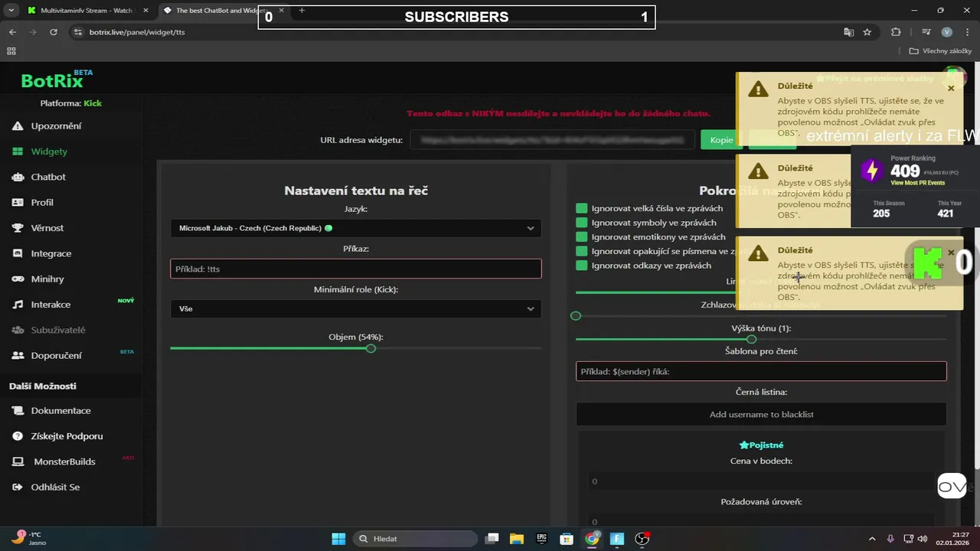Launch Epic Games from the taskbar
Viewport: 980px width, 551px height.
pos(541,539)
